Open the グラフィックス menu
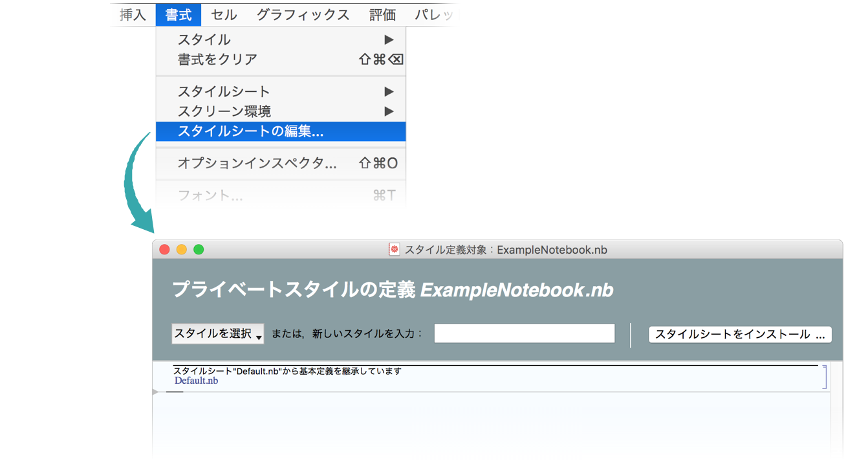The image size is (868, 468). point(303,15)
